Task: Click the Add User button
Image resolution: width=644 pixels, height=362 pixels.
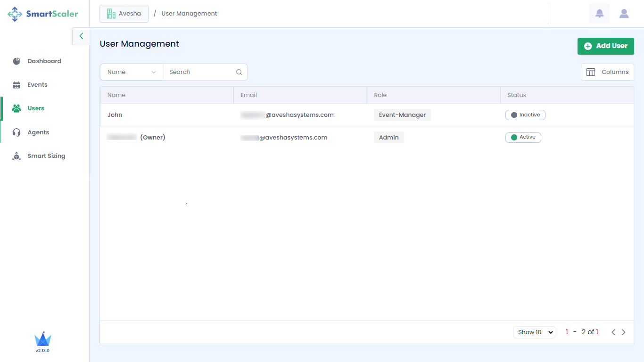Action: click(606, 46)
